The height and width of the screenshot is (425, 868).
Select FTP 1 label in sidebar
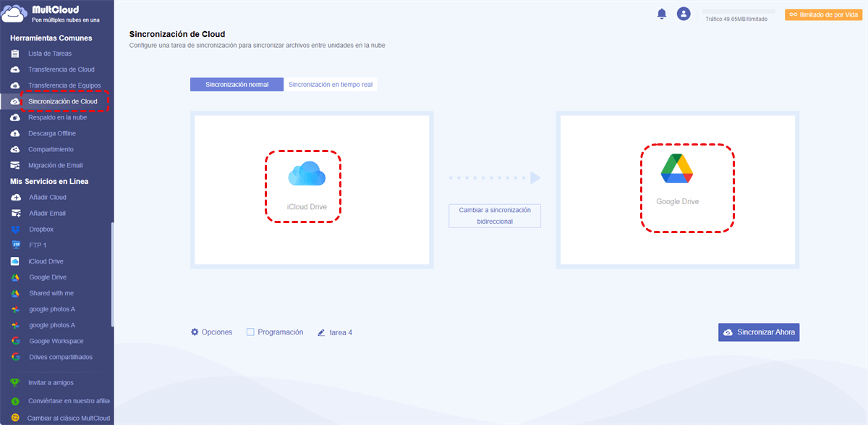click(38, 245)
